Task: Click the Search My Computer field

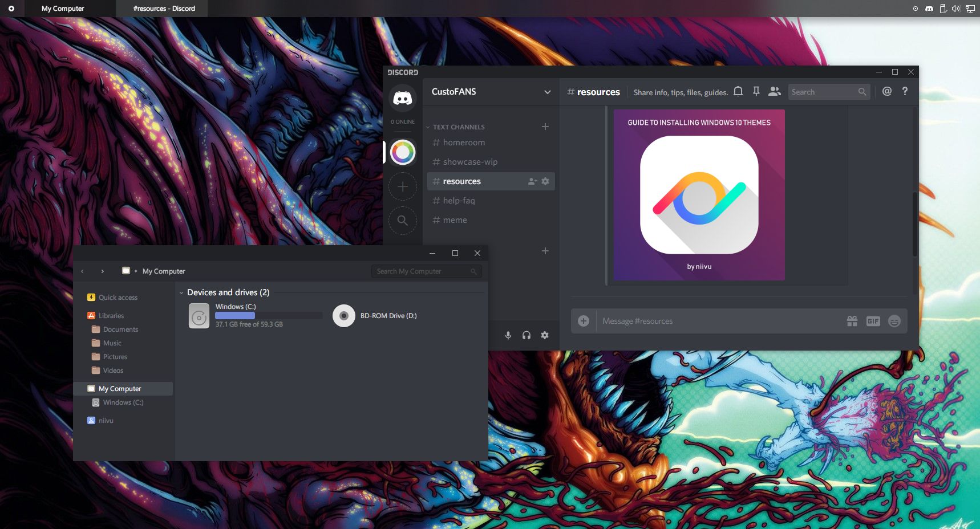Action: point(427,271)
